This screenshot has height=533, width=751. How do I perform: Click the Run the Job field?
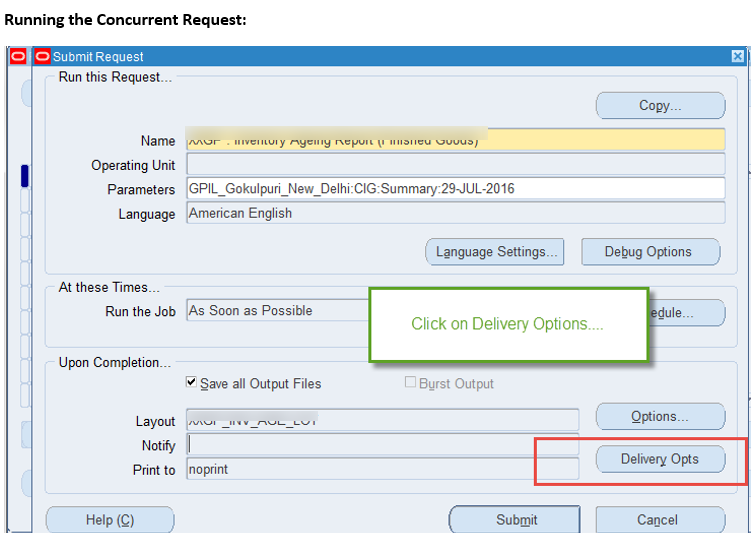[x=278, y=310]
